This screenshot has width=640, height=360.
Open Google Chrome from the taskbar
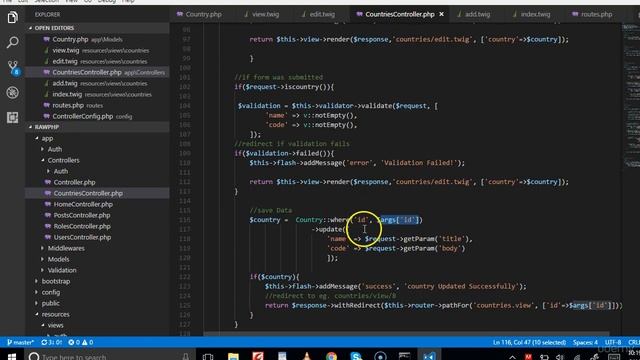331,356
